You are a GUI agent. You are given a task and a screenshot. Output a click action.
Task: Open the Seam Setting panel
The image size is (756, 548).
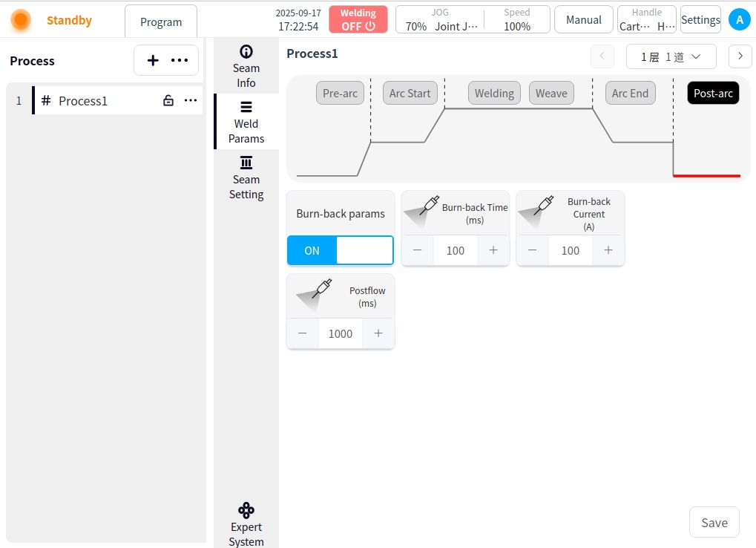(246, 178)
